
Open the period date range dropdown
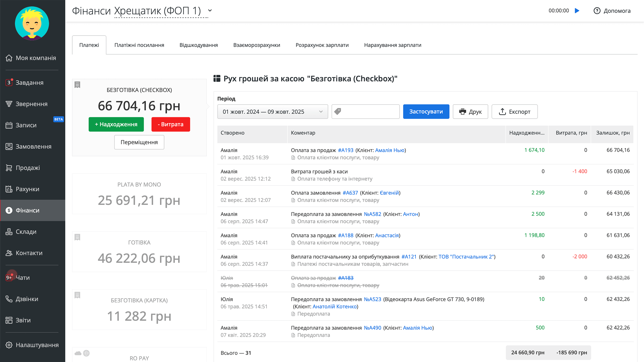pos(272,112)
